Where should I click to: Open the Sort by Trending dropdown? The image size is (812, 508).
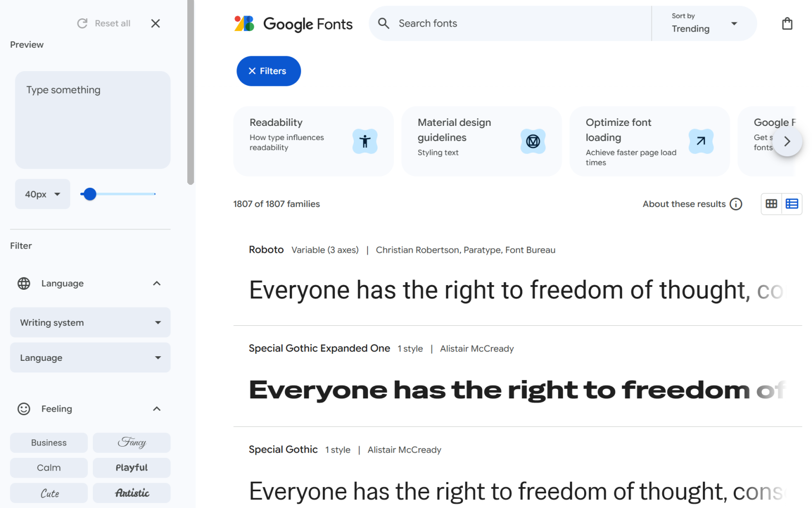704,23
